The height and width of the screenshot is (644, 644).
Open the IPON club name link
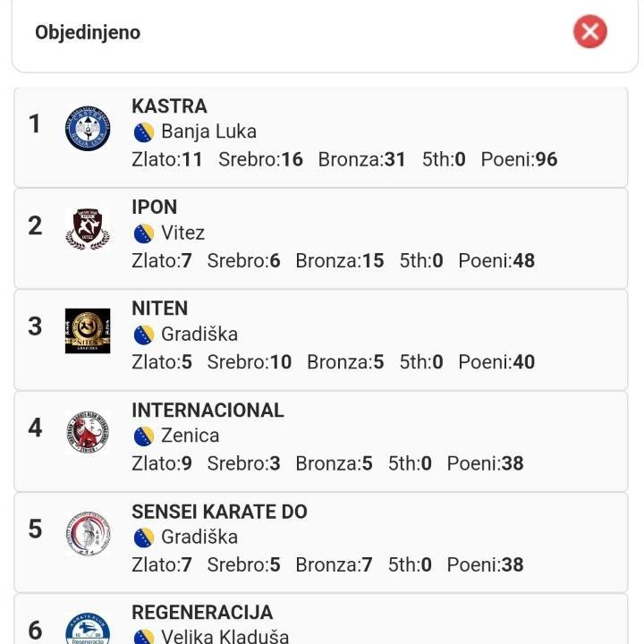point(155,208)
